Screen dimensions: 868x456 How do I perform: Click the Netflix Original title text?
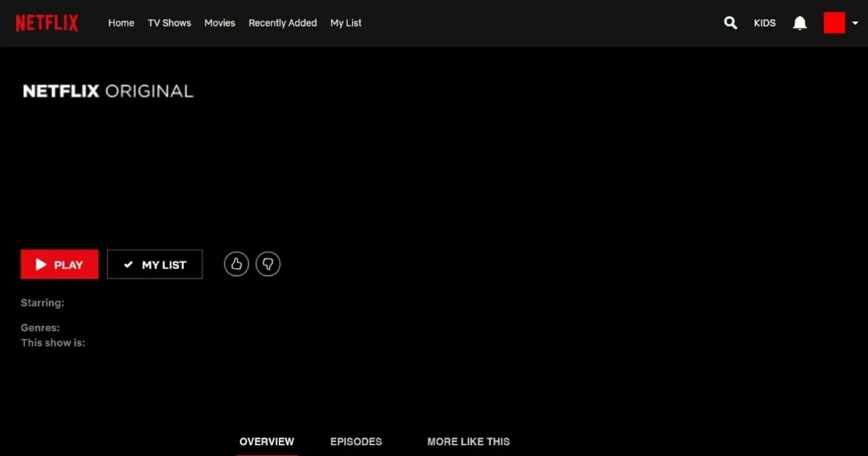pos(108,91)
